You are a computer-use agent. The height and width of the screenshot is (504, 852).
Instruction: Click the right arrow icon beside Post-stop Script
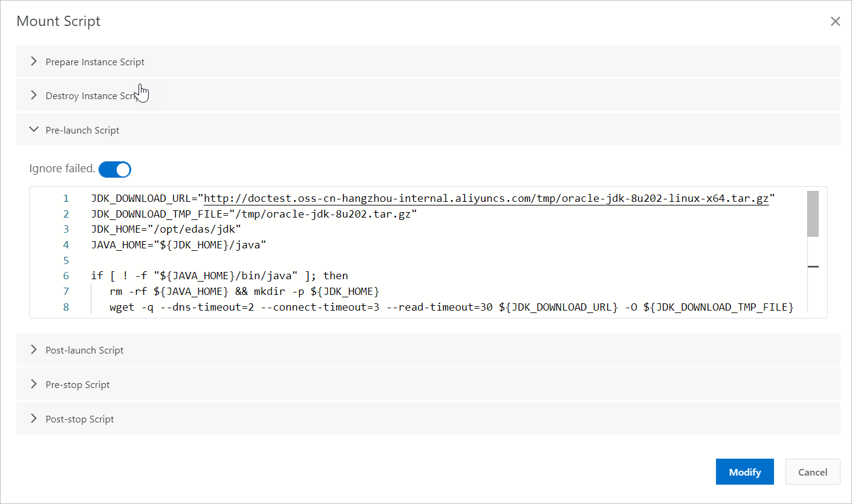tap(34, 418)
